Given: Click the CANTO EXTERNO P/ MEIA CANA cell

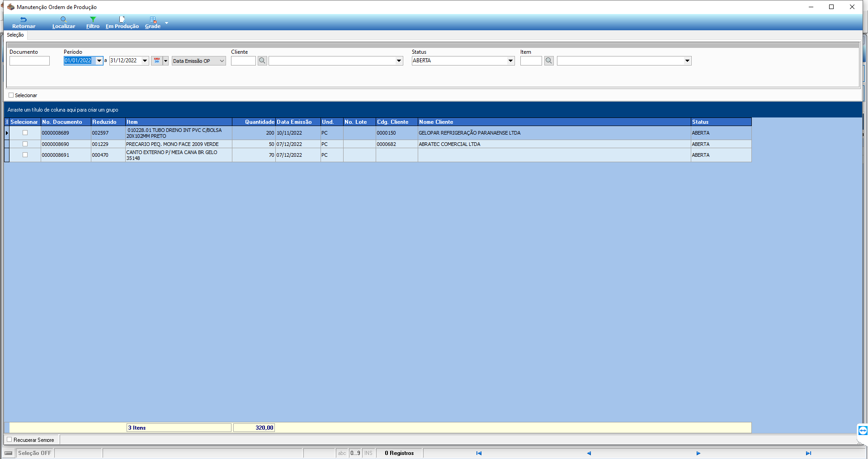Looking at the screenshot, I should tap(179, 155).
